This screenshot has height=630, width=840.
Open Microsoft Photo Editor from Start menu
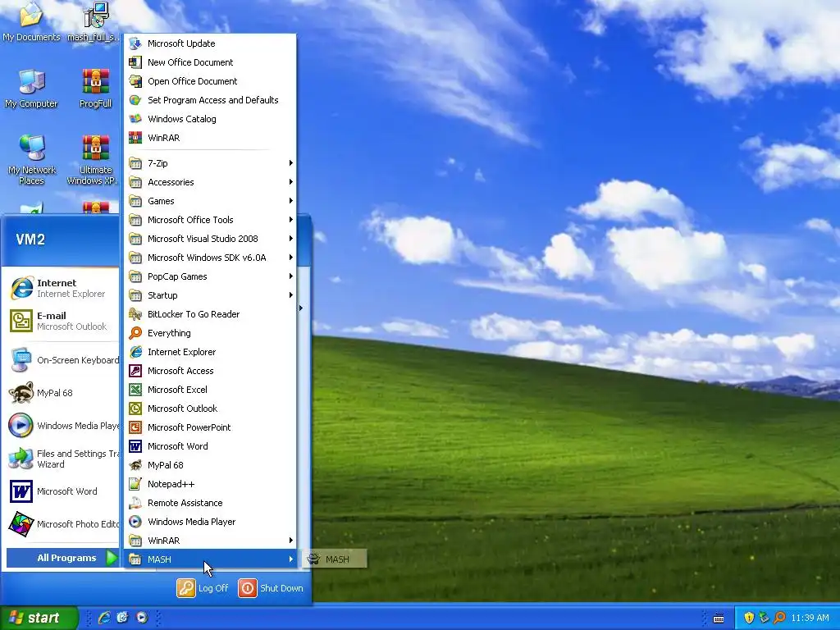click(x=62, y=524)
